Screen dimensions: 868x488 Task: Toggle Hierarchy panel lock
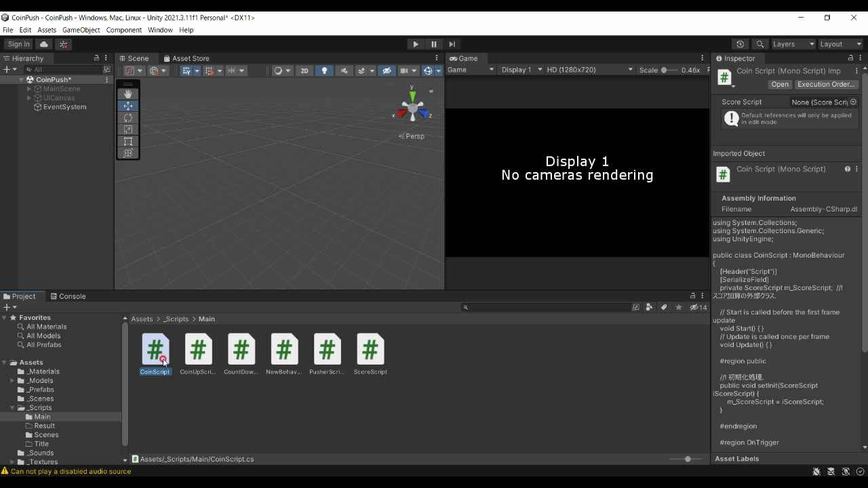tap(96, 58)
